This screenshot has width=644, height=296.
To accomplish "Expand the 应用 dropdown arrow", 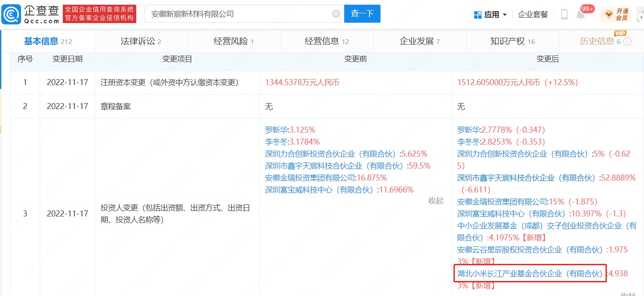I will point(505,15).
